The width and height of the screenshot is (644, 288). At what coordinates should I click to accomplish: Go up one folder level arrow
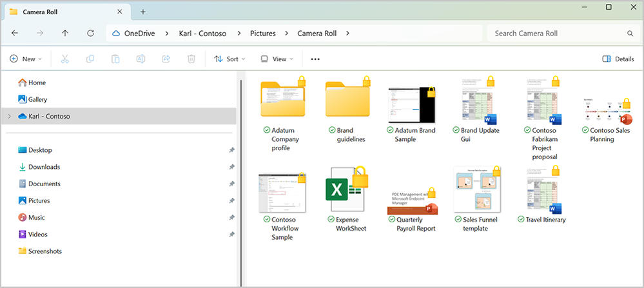(x=65, y=34)
